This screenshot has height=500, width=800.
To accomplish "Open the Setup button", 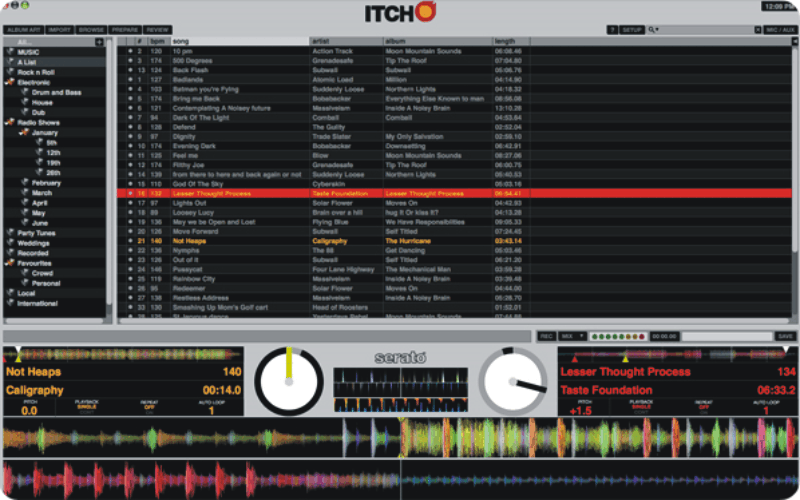I will [x=632, y=31].
